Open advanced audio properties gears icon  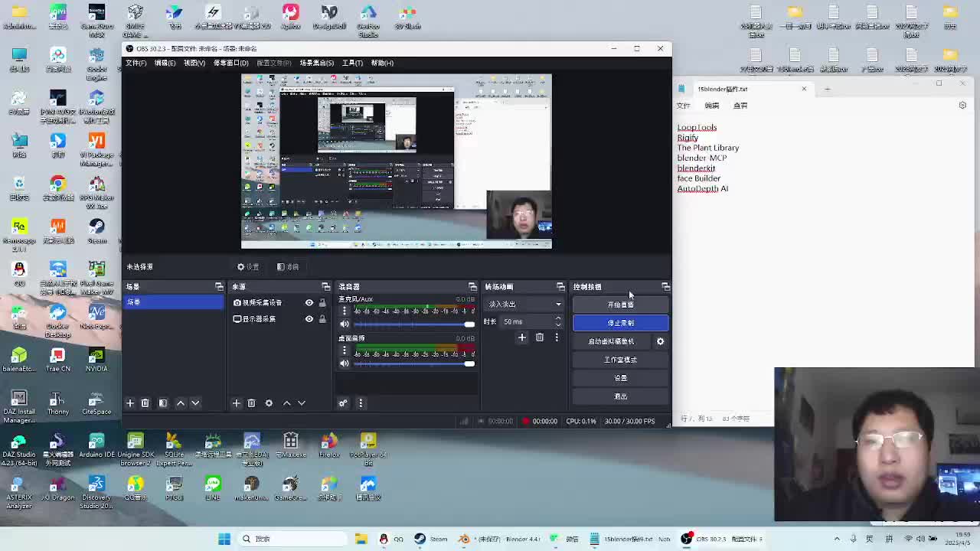click(x=343, y=403)
